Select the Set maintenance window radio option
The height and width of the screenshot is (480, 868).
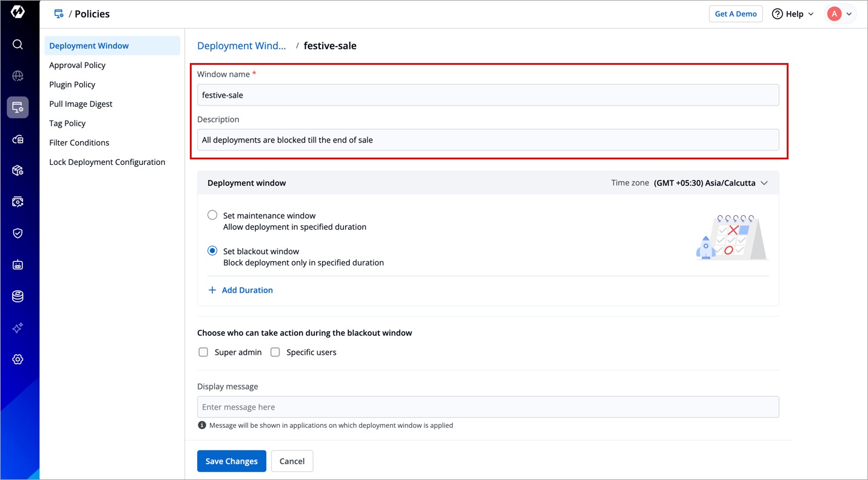click(212, 215)
